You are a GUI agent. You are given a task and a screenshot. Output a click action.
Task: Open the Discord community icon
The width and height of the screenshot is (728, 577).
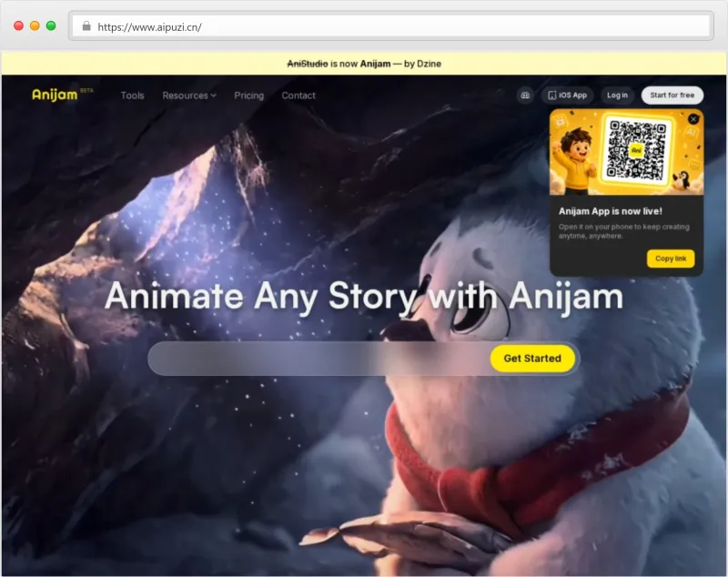(x=525, y=96)
